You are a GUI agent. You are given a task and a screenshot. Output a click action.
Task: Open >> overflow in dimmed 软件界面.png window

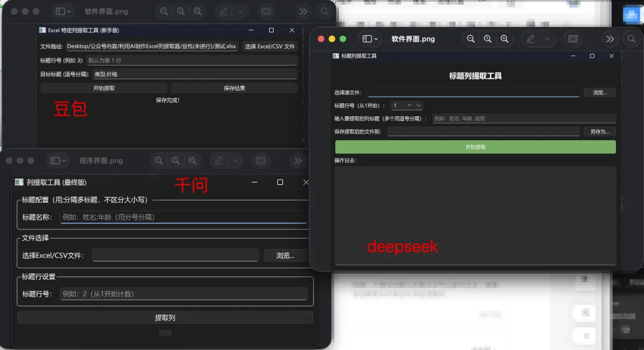click(303, 11)
